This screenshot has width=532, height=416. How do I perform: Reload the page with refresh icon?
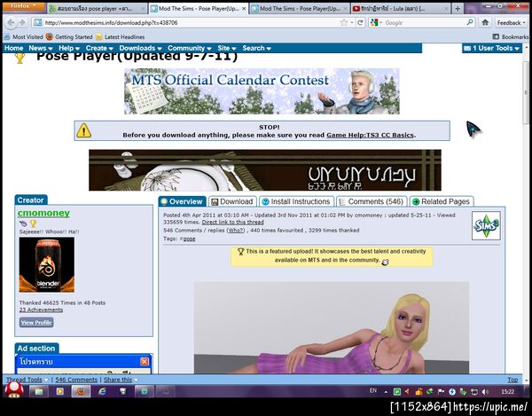click(x=360, y=23)
